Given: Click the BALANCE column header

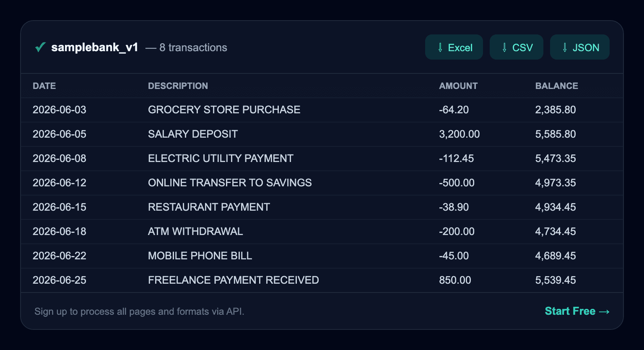Looking at the screenshot, I should tap(557, 86).
